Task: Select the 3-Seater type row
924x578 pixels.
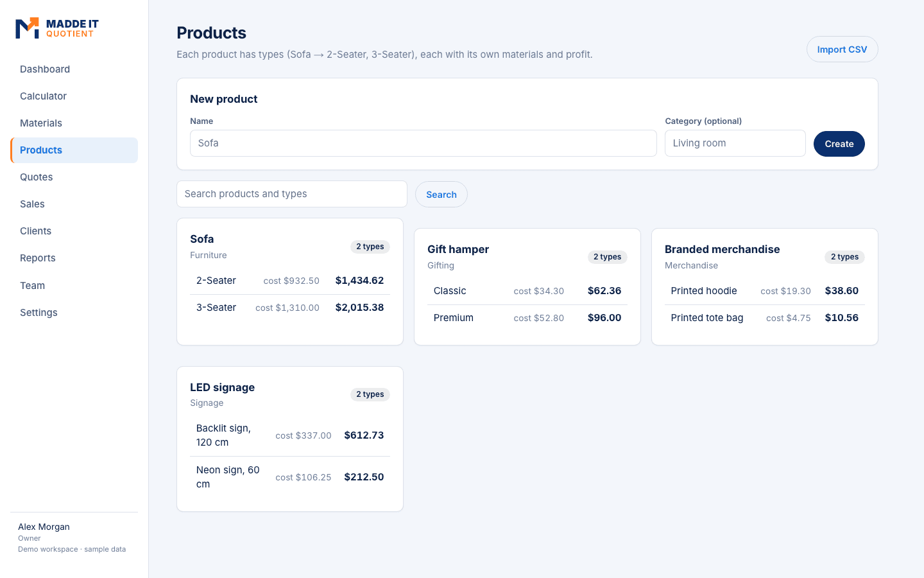Action: click(x=290, y=308)
